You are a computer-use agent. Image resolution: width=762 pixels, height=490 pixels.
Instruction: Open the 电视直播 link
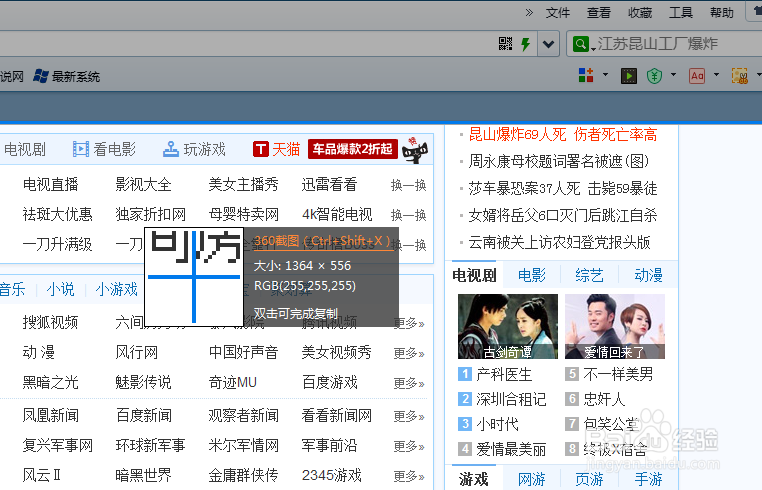click(51, 185)
